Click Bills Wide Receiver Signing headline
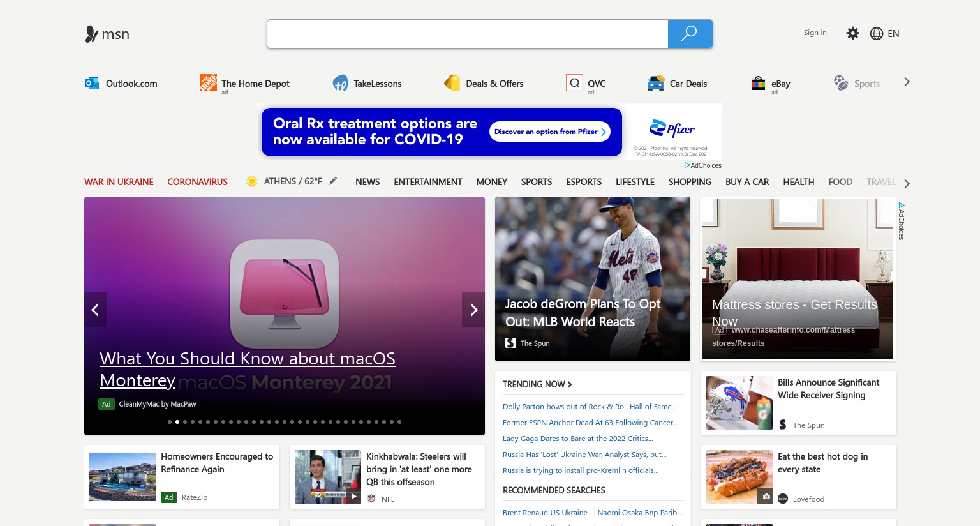Image resolution: width=980 pixels, height=526 pixels. click(x=828, y=389)
